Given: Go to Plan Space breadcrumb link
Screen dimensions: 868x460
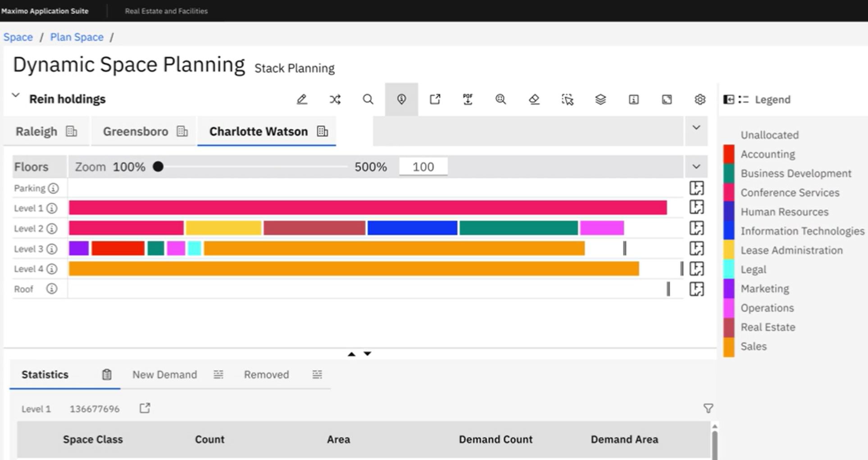Looking at the screenshot, I should coord(77,37).
